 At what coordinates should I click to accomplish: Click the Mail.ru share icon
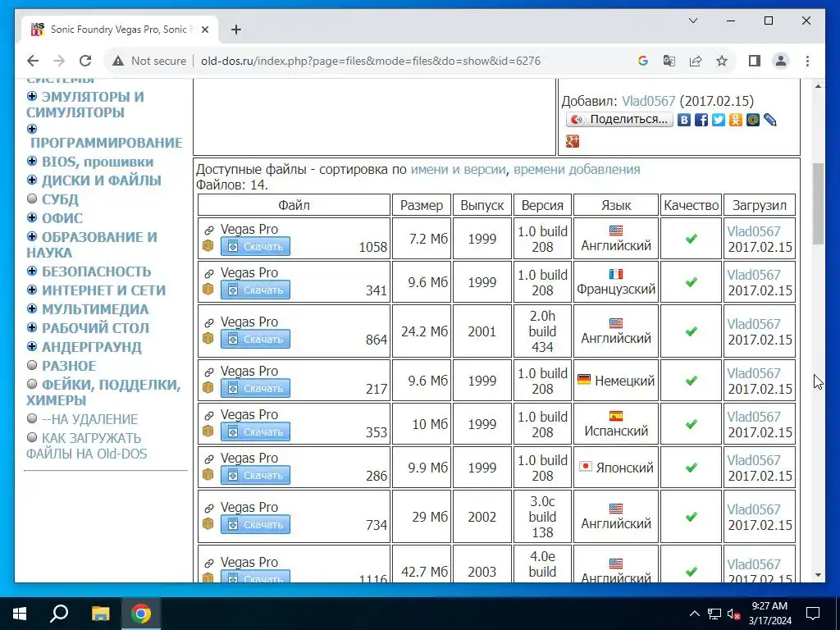pyautogui.click(x=753, y=120)
